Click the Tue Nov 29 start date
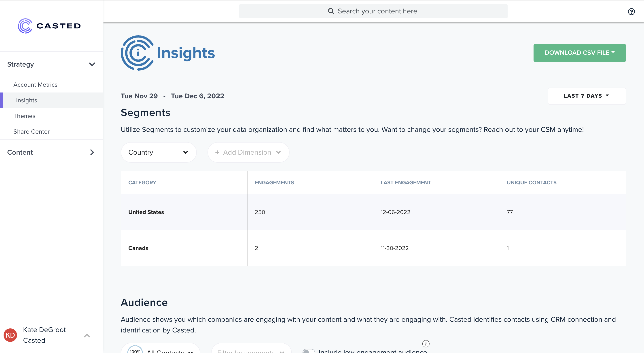This screenshot has height=353, width=644. 139,96
